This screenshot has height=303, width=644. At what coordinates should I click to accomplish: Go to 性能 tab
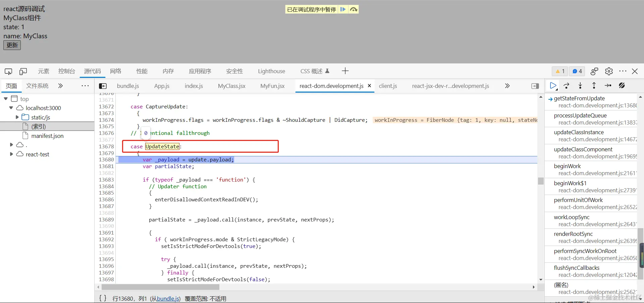pyautogui.click(x=142, y=71)
